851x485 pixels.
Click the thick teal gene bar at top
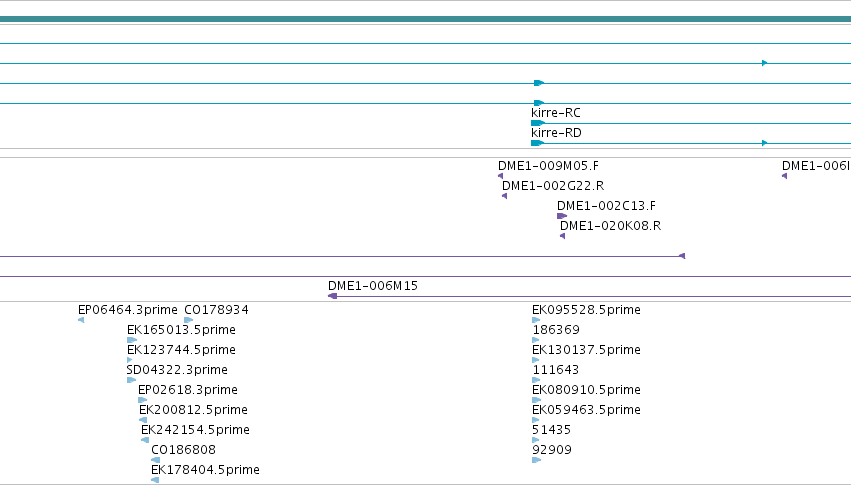pos(426,19)
